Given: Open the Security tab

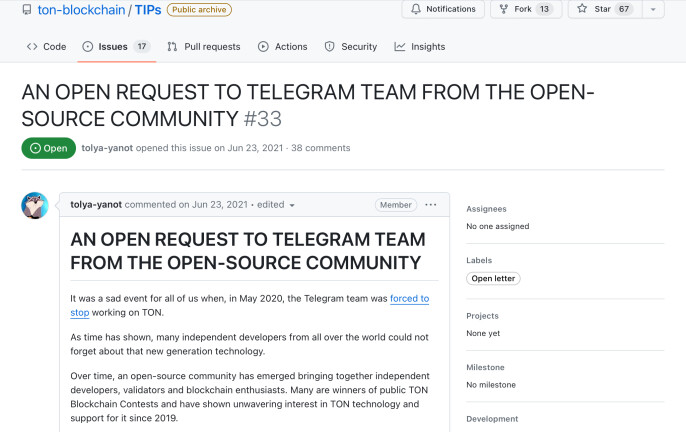Looking at the screenshot, I should click(351, 46).
